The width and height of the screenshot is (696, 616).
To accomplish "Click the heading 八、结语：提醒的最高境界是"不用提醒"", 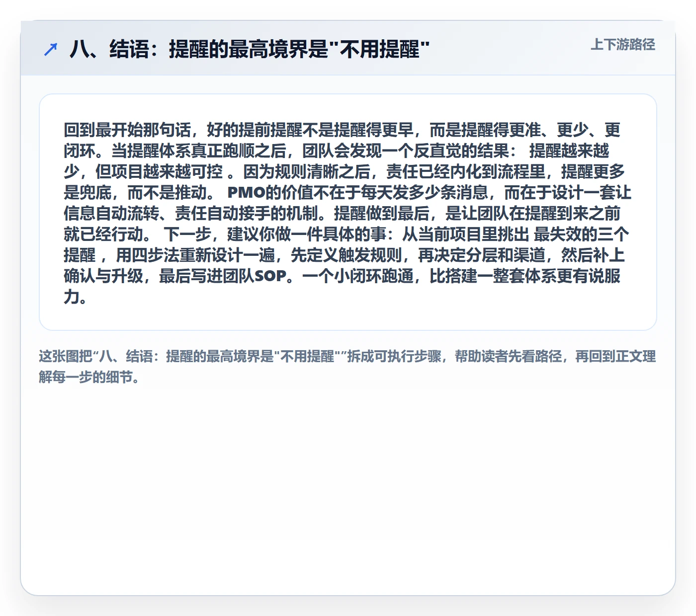I will pyautogui.click(x=249, y=49).
